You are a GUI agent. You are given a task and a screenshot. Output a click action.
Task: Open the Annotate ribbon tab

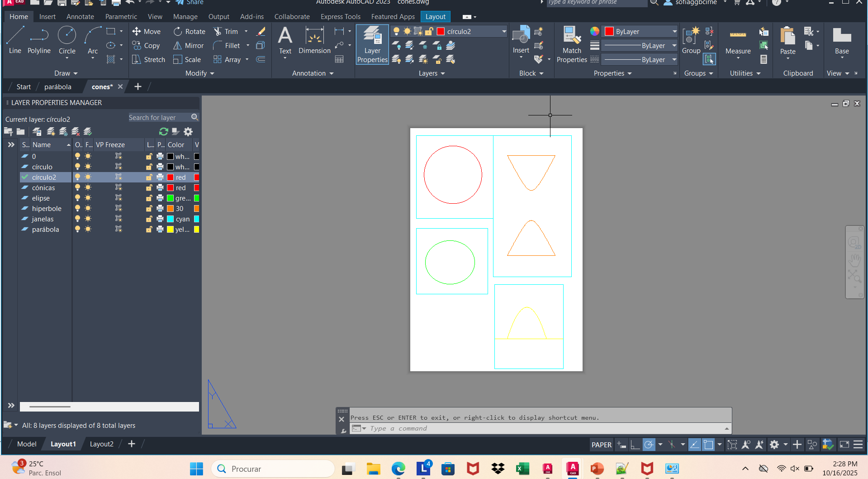pyautogui.click(x=80, y=17)
